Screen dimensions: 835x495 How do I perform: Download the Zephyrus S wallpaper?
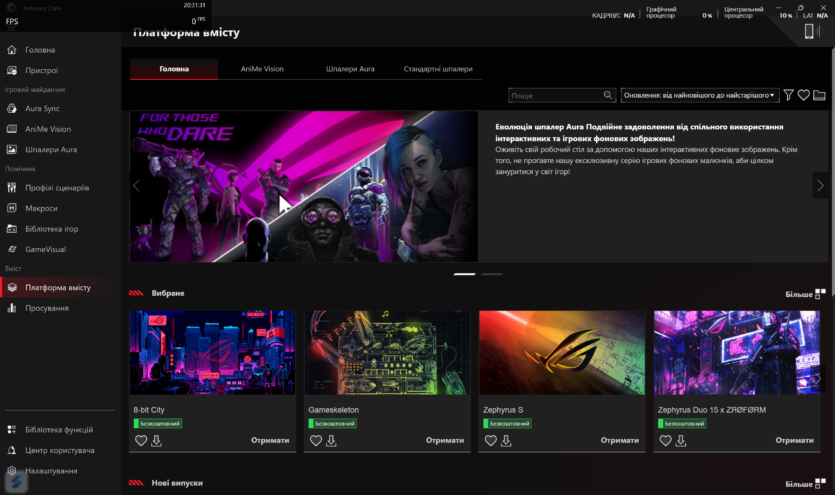(506, 441)
